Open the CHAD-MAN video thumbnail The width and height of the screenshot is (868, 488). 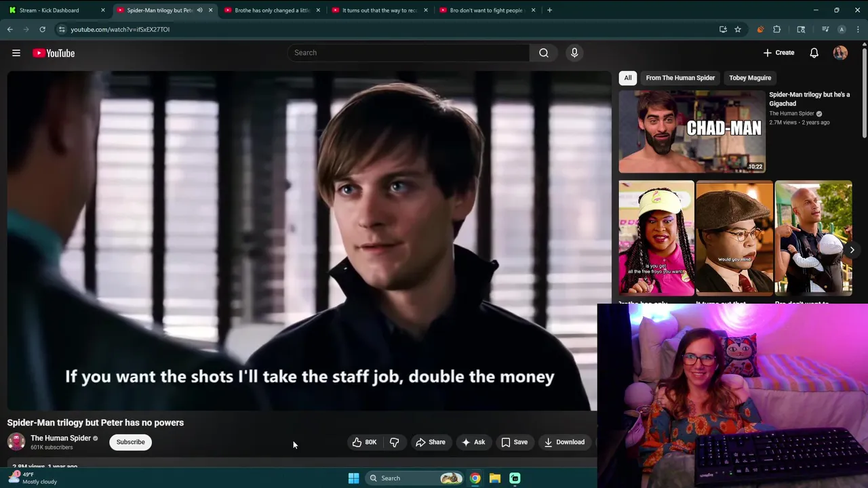tap(692, 131)
